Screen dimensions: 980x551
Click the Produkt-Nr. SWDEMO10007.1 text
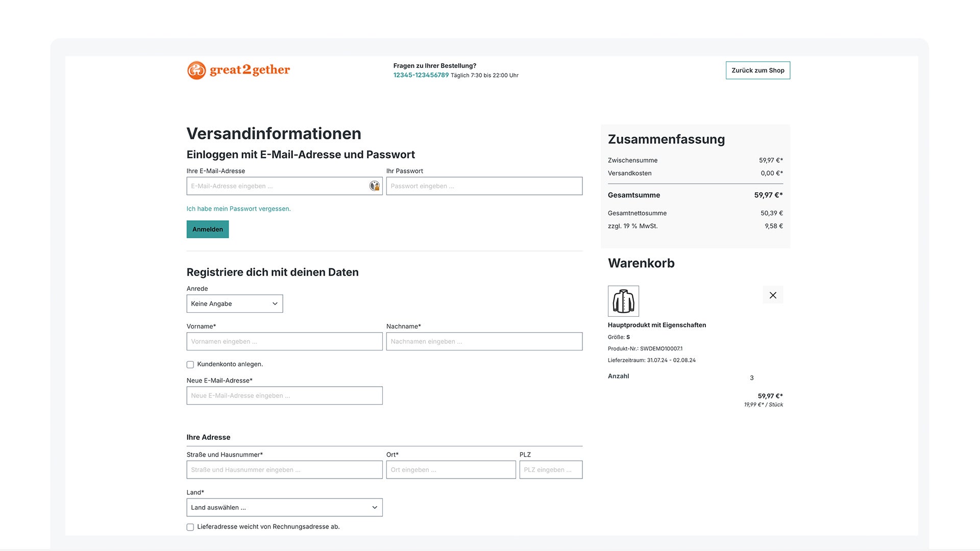pyautogui.click(x=645, y=348)
